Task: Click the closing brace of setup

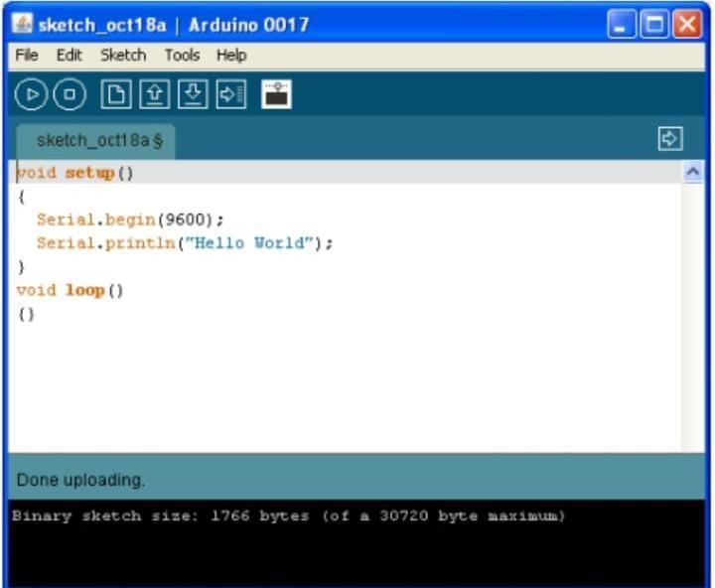Action: pyautogui.click(x=21, y=267)
